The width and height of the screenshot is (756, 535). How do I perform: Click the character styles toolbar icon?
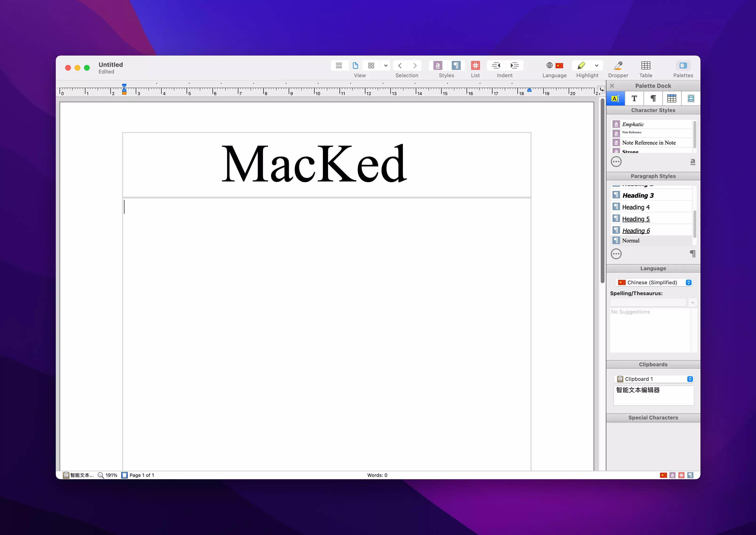pyautogui.click(x=438, y=66)
